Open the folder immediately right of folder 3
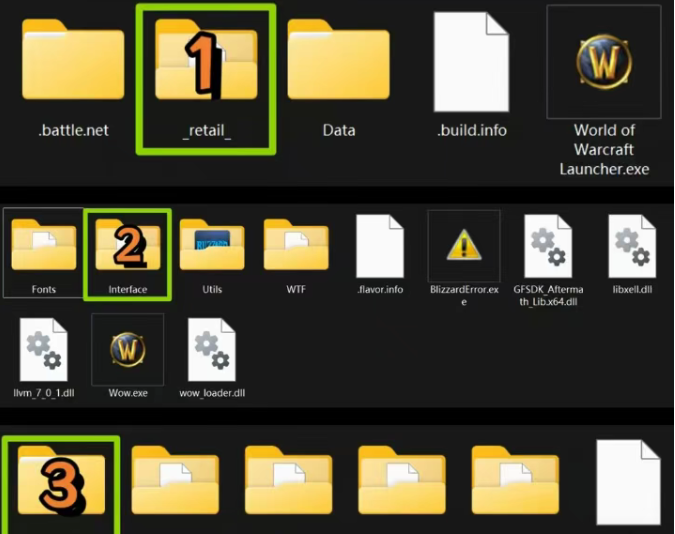The width and height of the screenshot is (675, 534). tap(175, 481)
